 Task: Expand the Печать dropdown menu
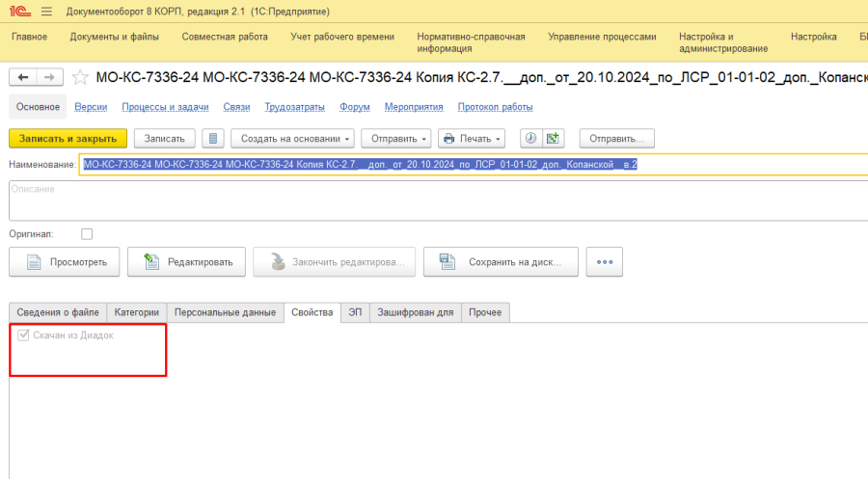tap(471, 139)
